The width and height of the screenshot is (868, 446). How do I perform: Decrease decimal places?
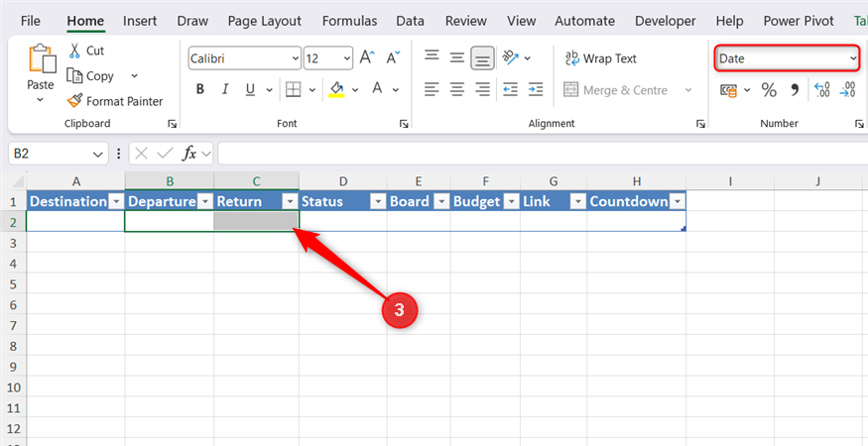(x=847, y=89)
